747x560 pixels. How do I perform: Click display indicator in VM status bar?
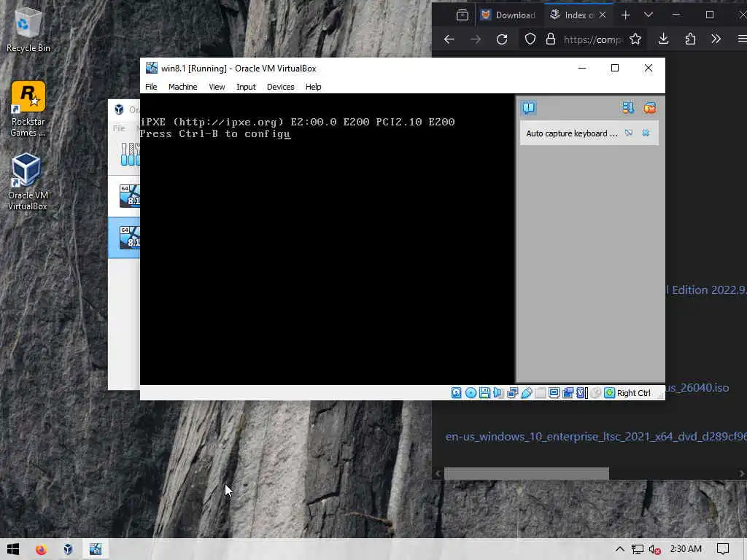tap(554, 393)
